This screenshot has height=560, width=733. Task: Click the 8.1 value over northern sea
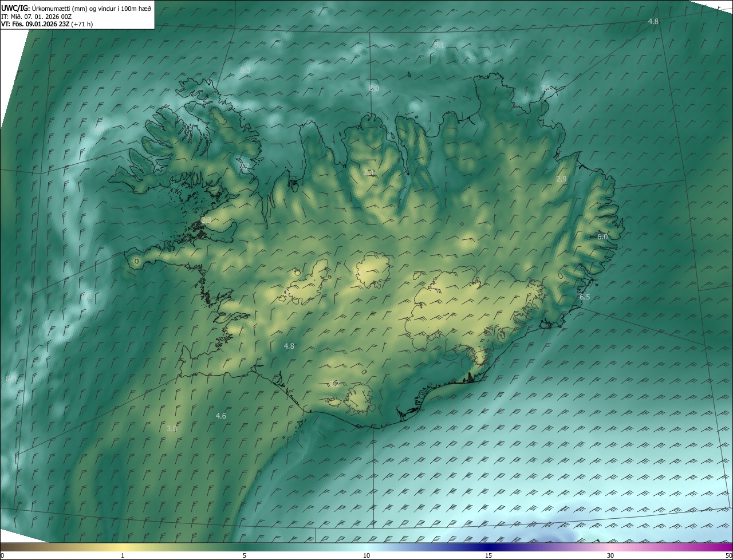click(439, 45)
